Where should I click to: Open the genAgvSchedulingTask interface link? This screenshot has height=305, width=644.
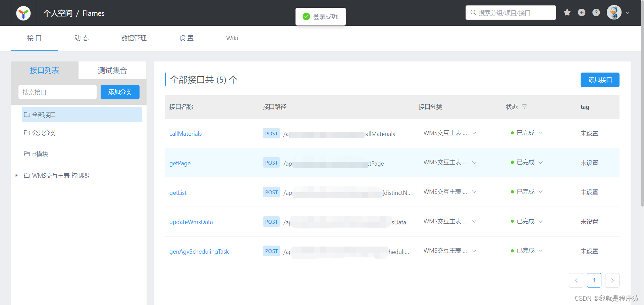(x=199, y=252)
